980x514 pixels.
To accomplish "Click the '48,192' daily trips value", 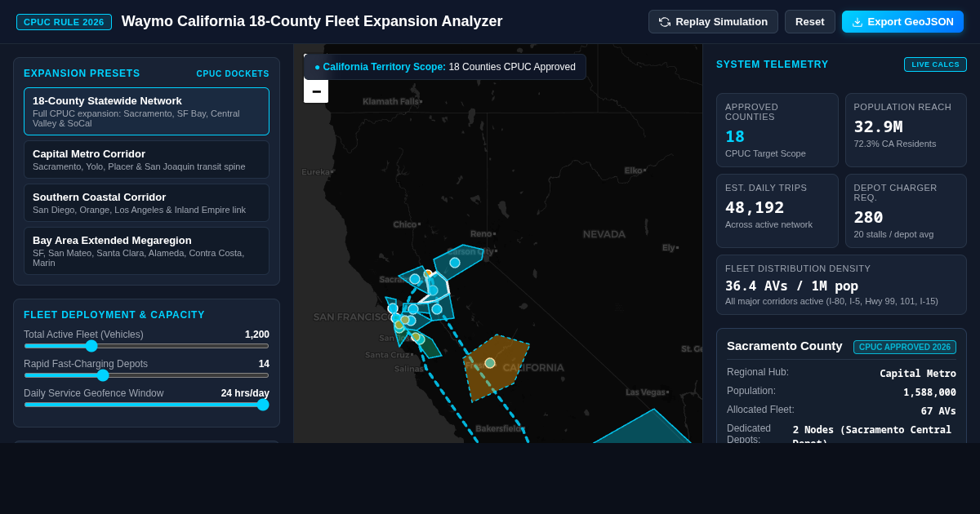I will click(x=755, y=207).
